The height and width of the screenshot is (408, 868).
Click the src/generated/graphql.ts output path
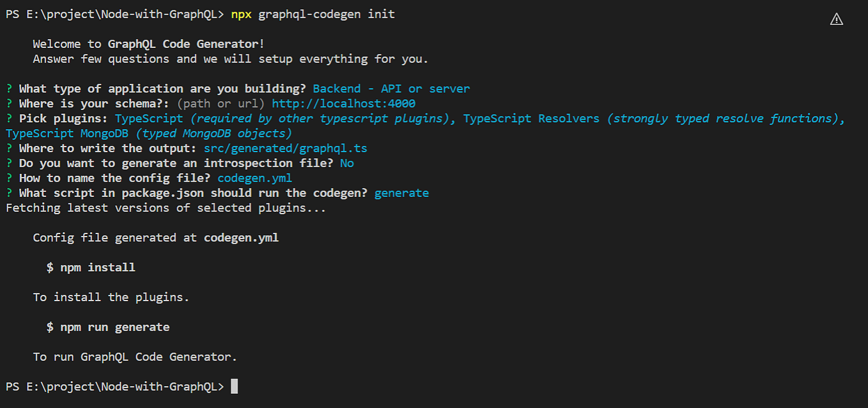285,148
